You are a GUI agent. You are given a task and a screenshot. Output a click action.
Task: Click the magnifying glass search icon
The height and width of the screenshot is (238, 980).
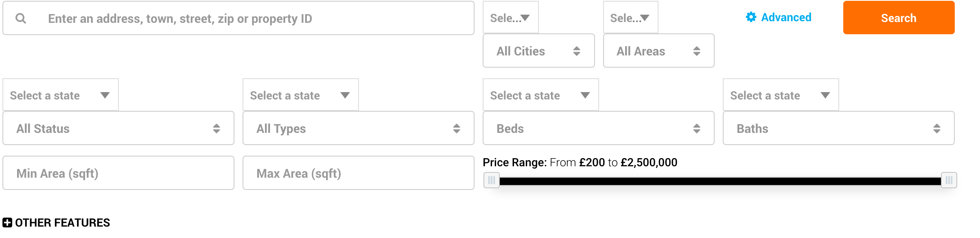[x=21, y=18]
